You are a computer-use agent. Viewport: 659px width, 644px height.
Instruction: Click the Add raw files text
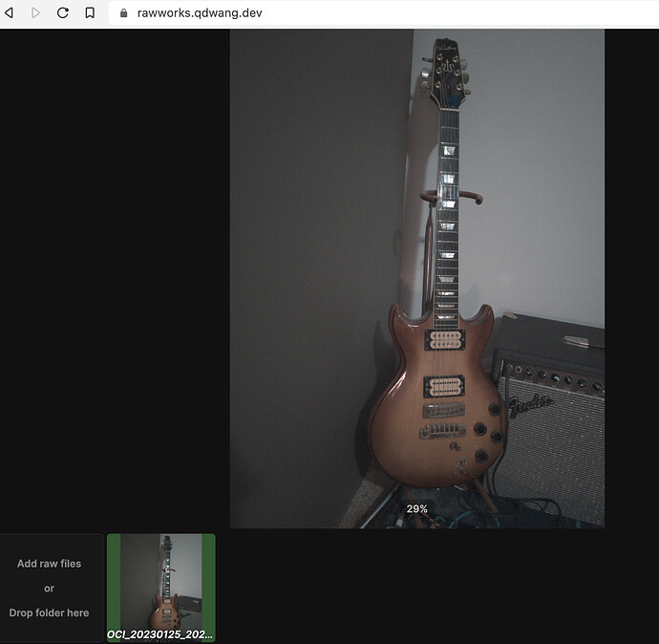point(49,564)
